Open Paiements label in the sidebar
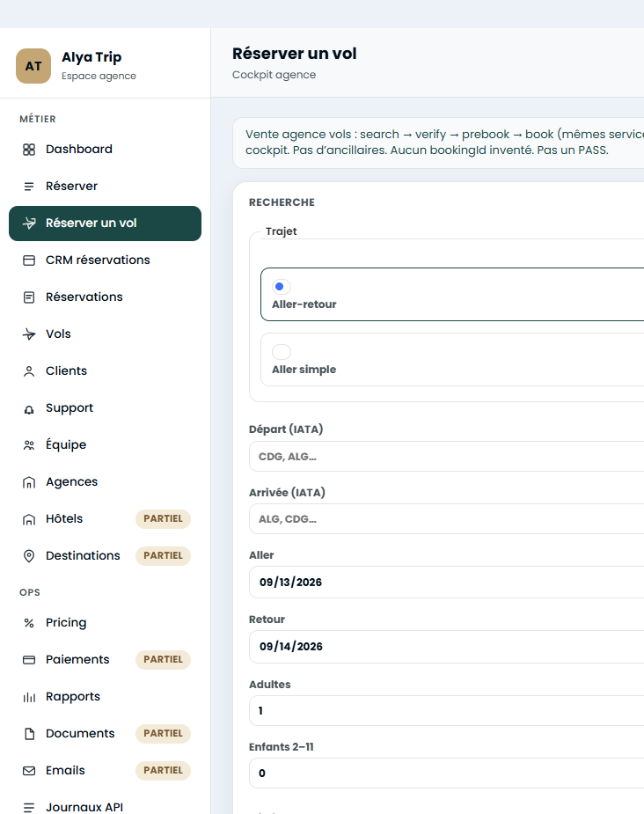The image size is (644, 814). pyautogui.click(x=77, y=659)
